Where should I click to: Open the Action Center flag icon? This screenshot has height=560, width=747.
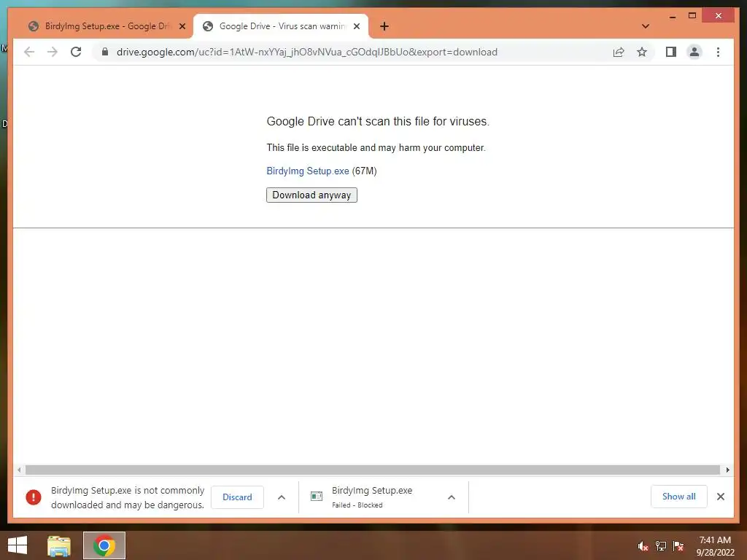coord(678,546)
